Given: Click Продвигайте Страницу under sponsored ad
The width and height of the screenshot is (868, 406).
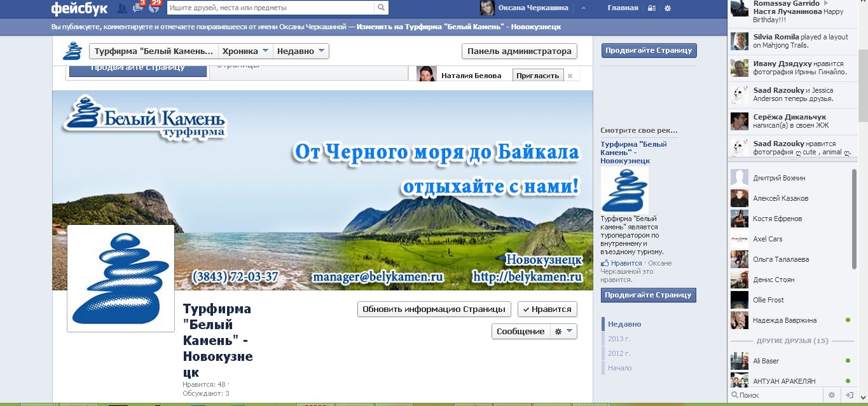Looking at the screenshot, I should click(648, 295).
